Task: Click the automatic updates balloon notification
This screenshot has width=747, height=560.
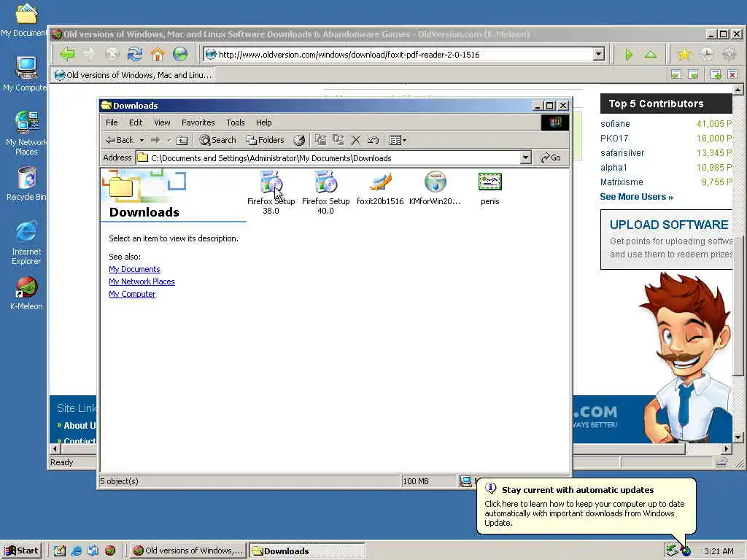Action: click(x=586, y=506)
